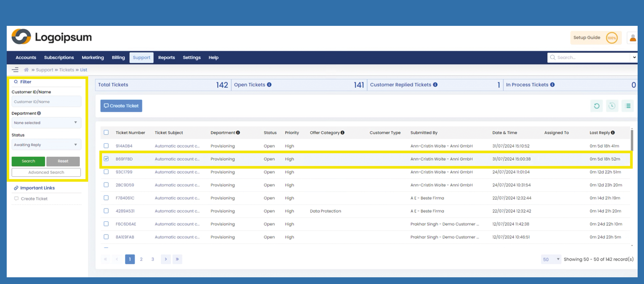
Task: Check the select-all tickets header checkbox
Action: [106, 133]
